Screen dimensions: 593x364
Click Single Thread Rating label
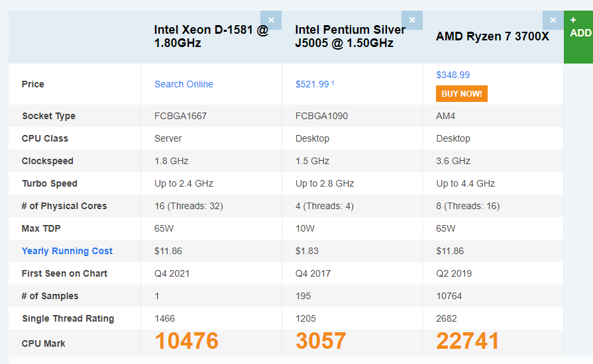pos(68,319)
